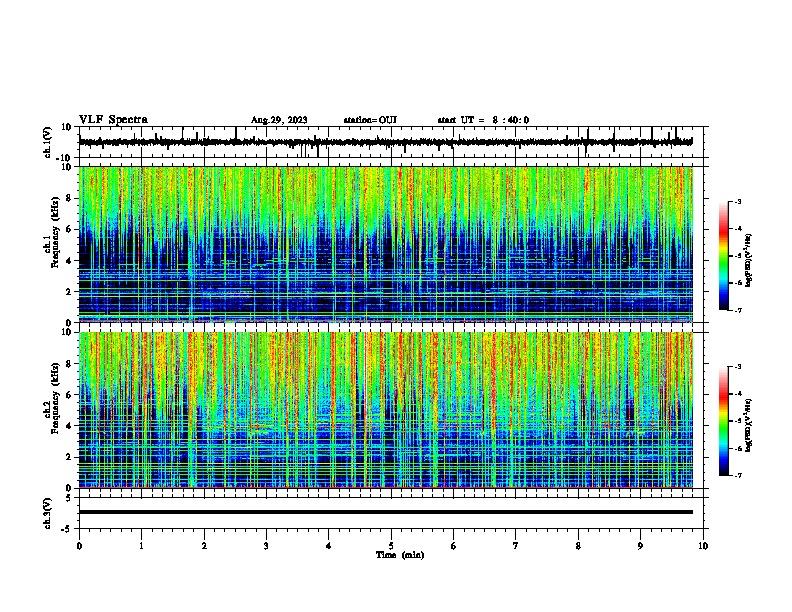Click inside the ch.1 spectrogram panel
792x612 pixels.
click(x=385, y=244)
